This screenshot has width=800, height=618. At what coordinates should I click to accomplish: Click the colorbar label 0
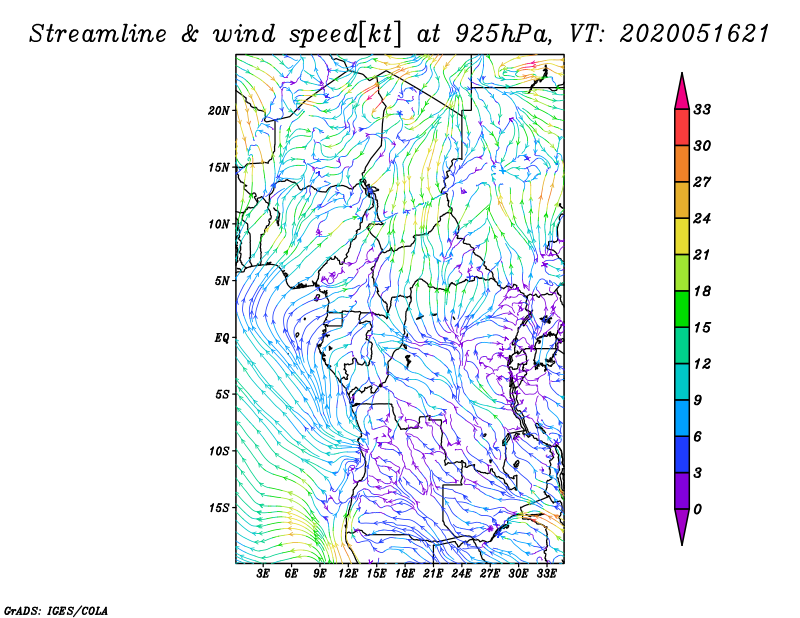[x=697, y=509]
